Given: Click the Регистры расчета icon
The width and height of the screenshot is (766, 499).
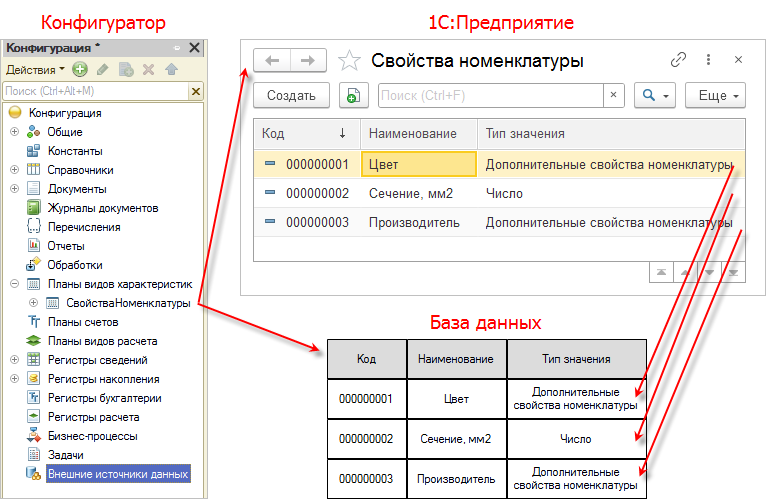Looking at the screenshot, I should pyautogui.click(x=33, y=416).
